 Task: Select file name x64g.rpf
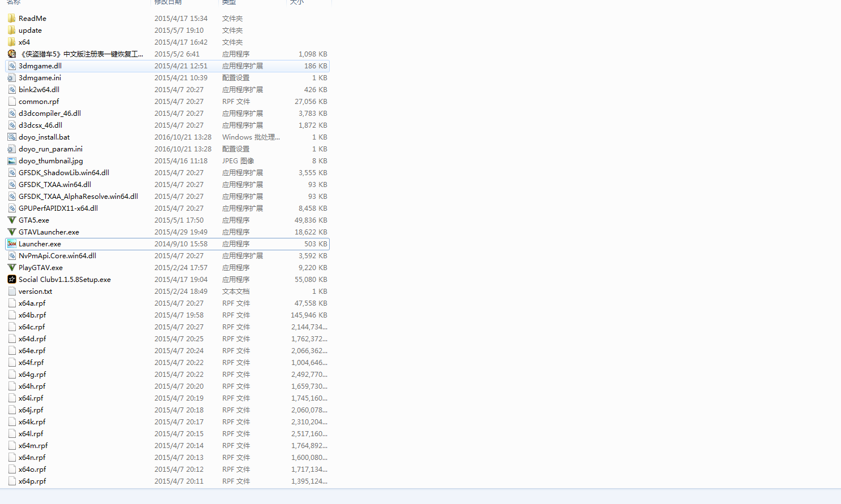[x=32, y=374]
